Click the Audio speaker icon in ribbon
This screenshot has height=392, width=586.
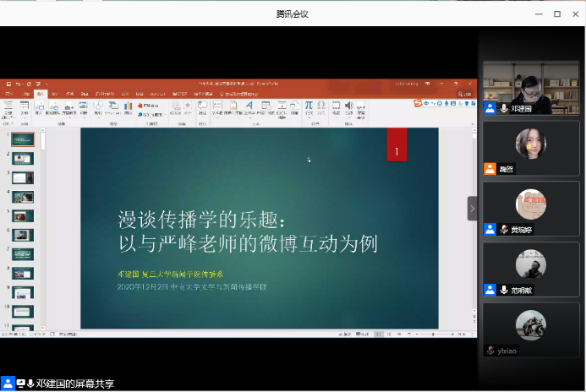pyautogui.click(x=348, y=106)
